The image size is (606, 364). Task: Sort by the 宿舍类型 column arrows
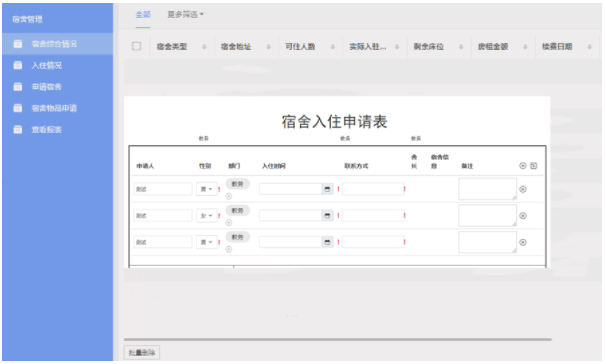204,47
